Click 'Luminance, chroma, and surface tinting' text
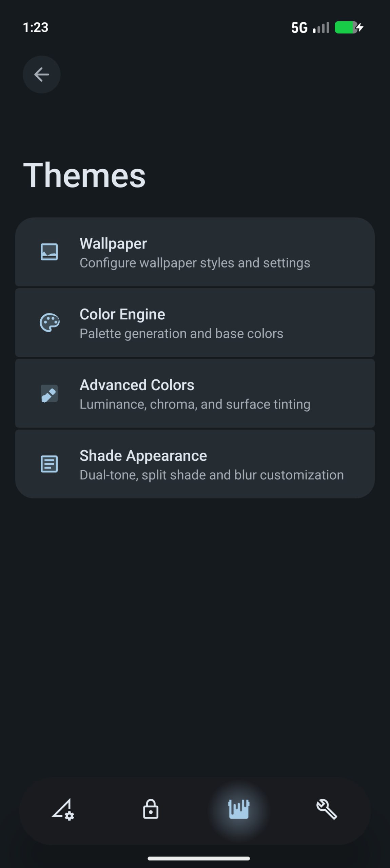 195,404
